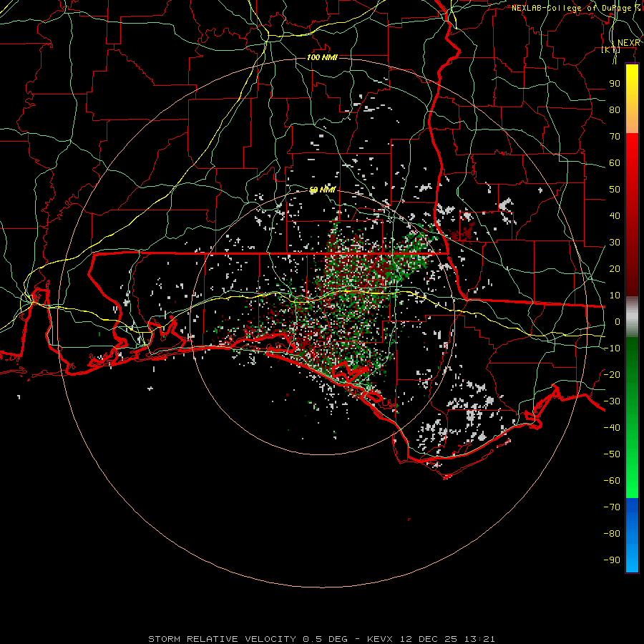Select the blue section of the velocity color bar

coord(632,535)
